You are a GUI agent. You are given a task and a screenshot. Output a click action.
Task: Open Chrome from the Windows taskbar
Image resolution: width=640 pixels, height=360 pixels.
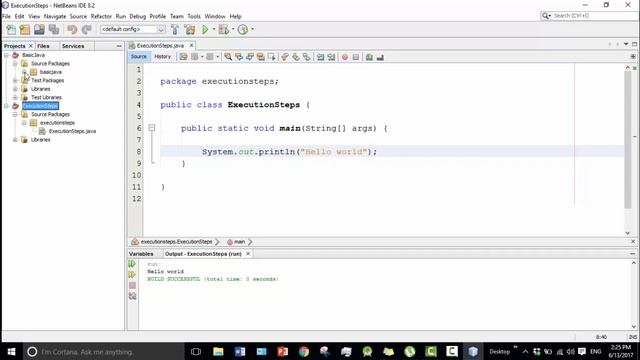pyautogui.click(x=304, y=351)
